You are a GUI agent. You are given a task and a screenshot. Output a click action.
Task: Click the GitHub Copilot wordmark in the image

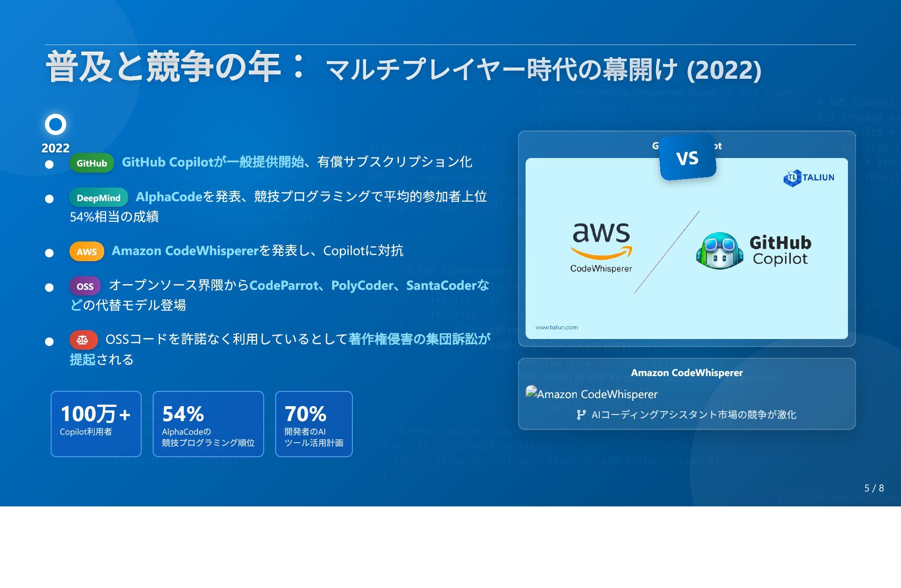point(780,251)
